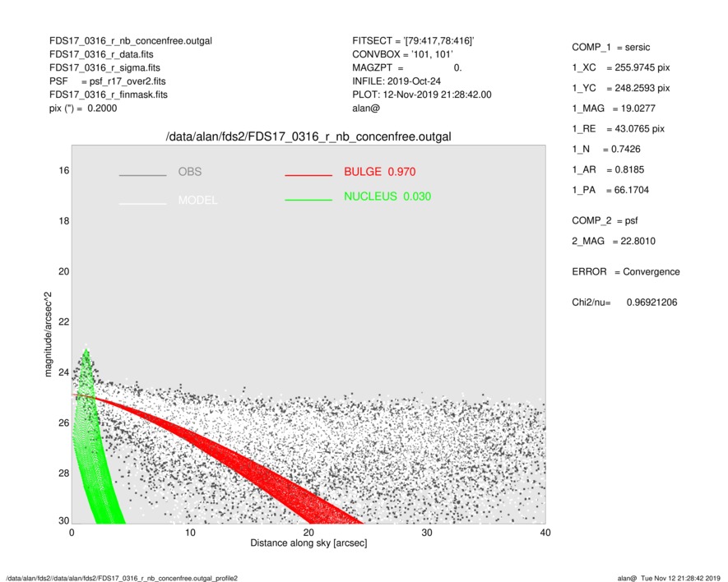728x582 pixels.
Task: Click the y-axis tick label 28
Action: coord(63,473)
